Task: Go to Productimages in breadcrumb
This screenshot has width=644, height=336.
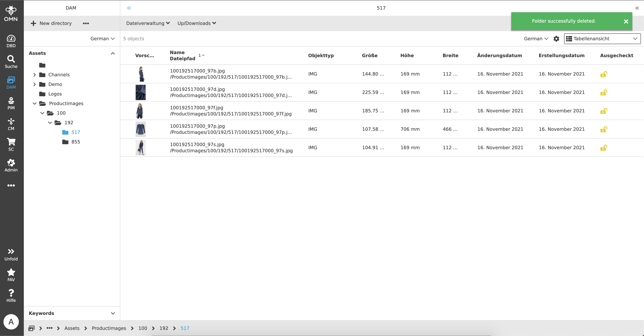Action: [x=109, y=328]
